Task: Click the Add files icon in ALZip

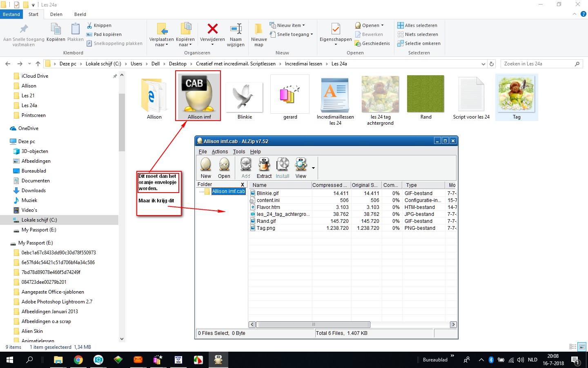Action: tap(246, 164)
